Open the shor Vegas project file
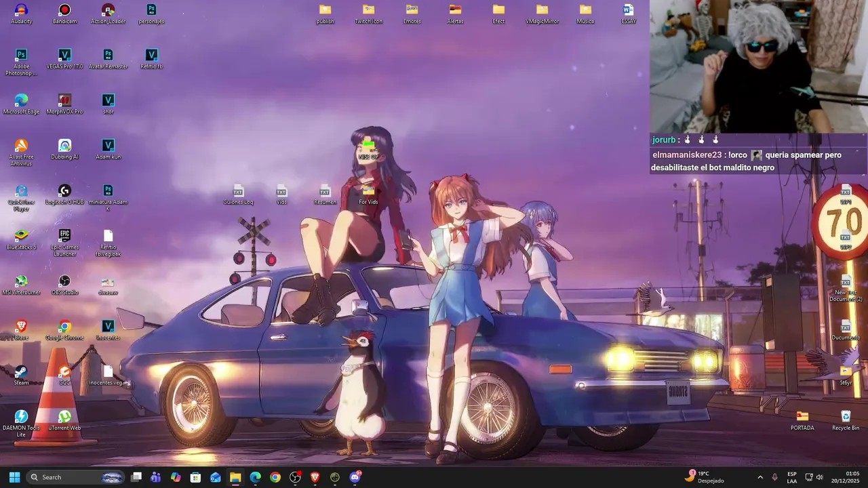 click(108, 104)
